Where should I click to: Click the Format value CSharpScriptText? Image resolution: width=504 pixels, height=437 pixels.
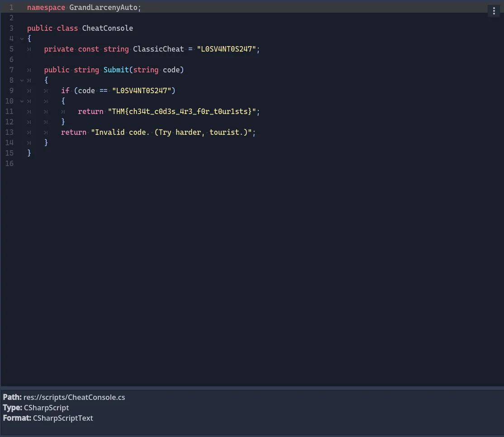63,418
